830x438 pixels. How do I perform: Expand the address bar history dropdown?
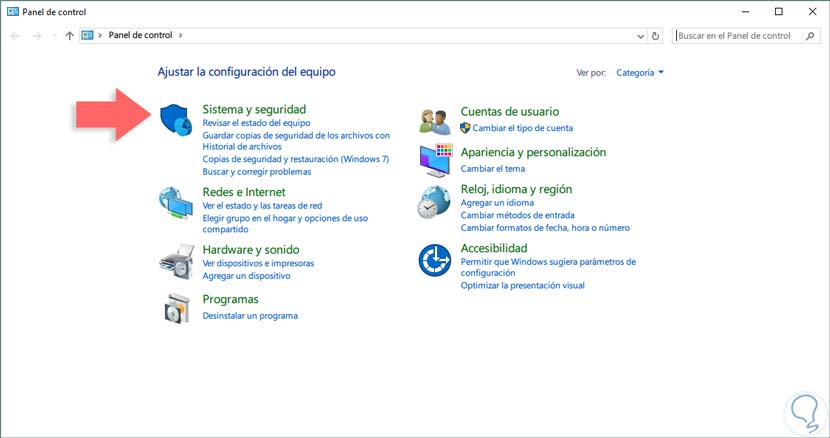pos(640,36)
